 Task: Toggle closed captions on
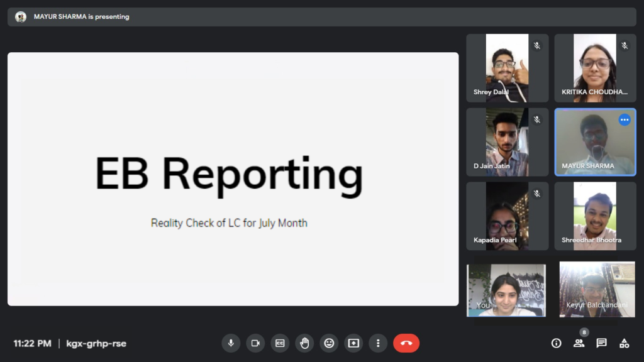[x=280, y=343]
